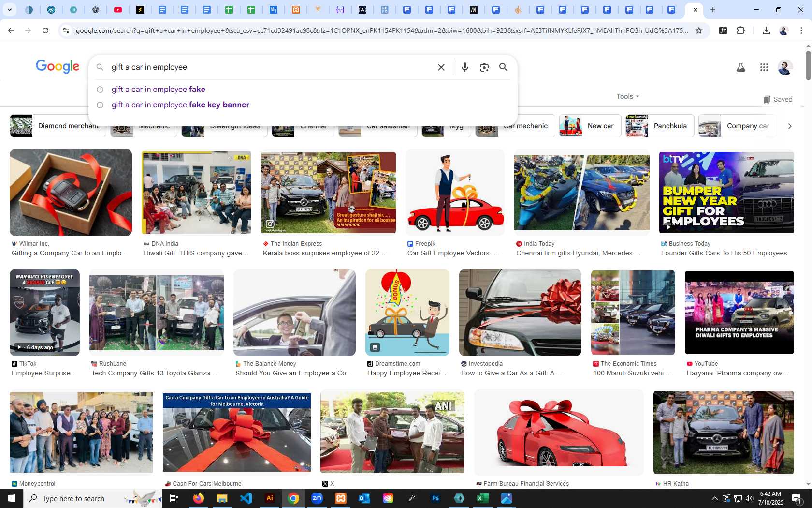Open Zoom from taskbar

pyautogui.click(x=317, y=498)
